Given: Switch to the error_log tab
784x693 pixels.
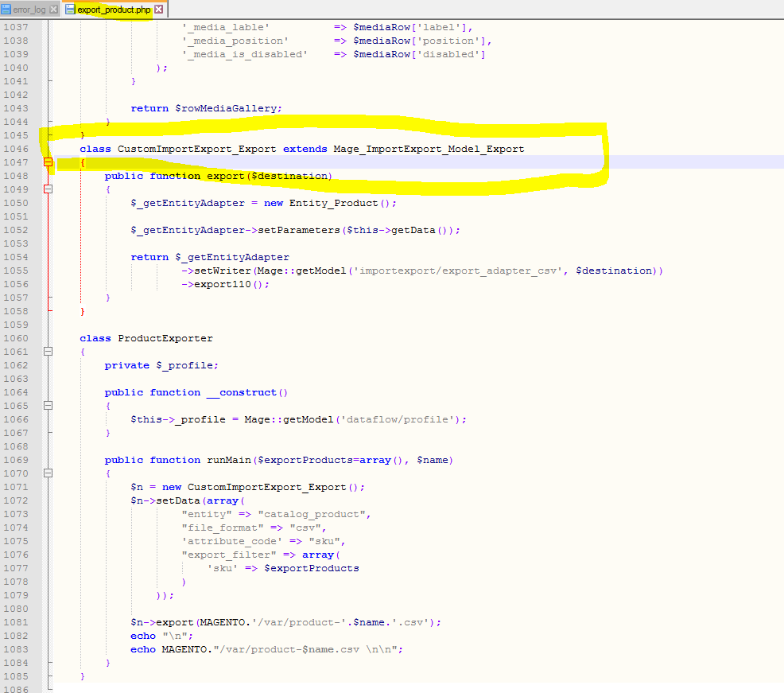Looking at the screenshot, I should [x=29, y=10].
